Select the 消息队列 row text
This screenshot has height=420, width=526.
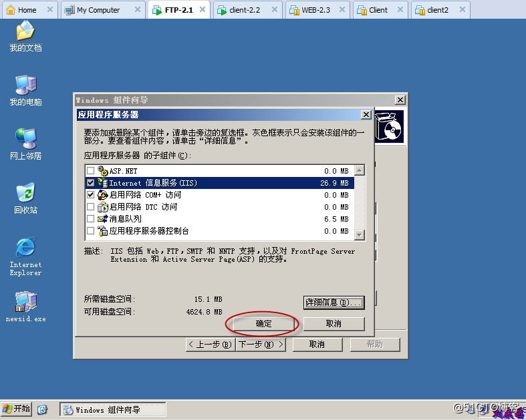coord(126,219)
